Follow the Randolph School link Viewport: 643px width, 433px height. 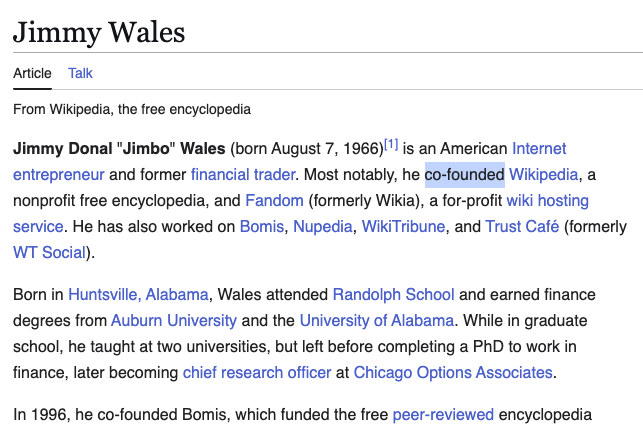pos(393,294)
